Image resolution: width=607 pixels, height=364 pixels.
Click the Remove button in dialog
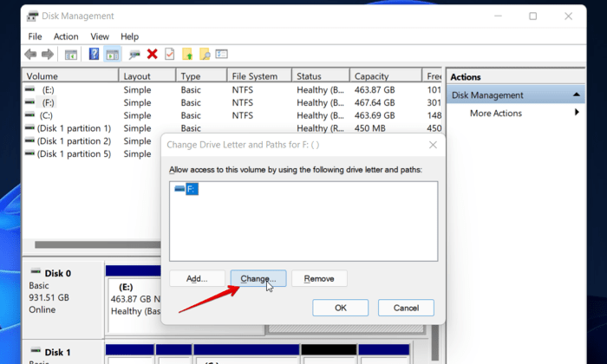[319, 278]
